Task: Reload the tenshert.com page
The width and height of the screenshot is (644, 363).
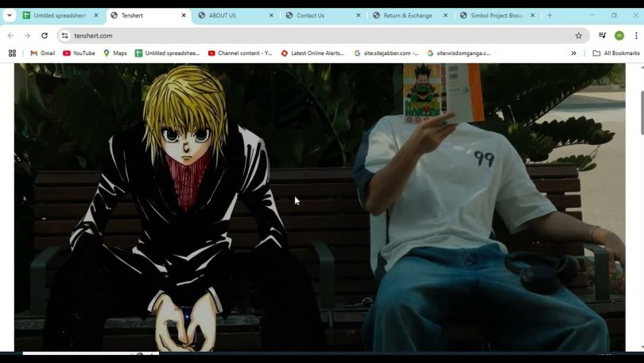Action: [x=45, y=36]
